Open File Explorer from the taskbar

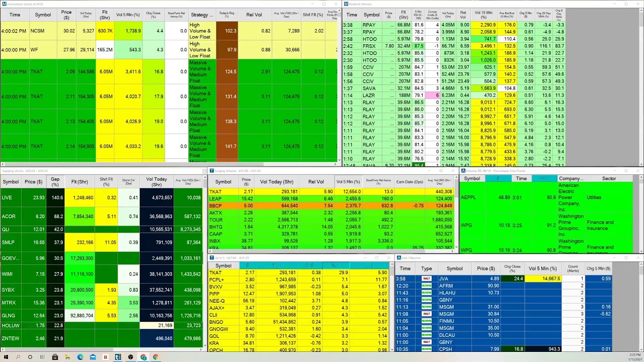point(68,357)
